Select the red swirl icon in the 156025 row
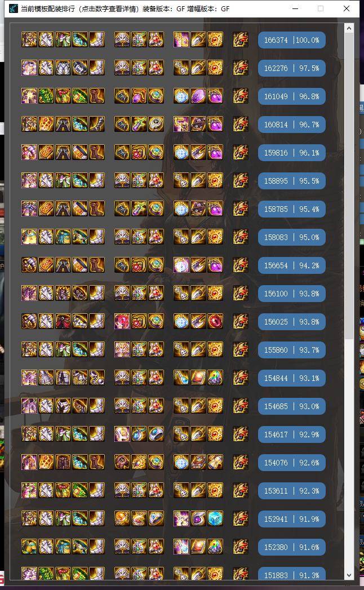This screenshot has height=590, width=364. point(215,321)
